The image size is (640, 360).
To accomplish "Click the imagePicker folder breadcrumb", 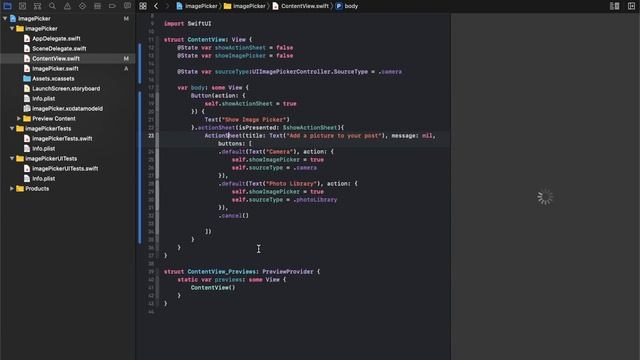I will pyautogui.click(x=244, y=6).
